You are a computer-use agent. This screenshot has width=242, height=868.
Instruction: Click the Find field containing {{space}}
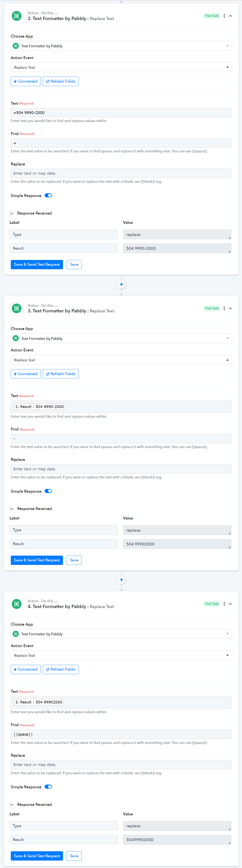click(121, 734)
